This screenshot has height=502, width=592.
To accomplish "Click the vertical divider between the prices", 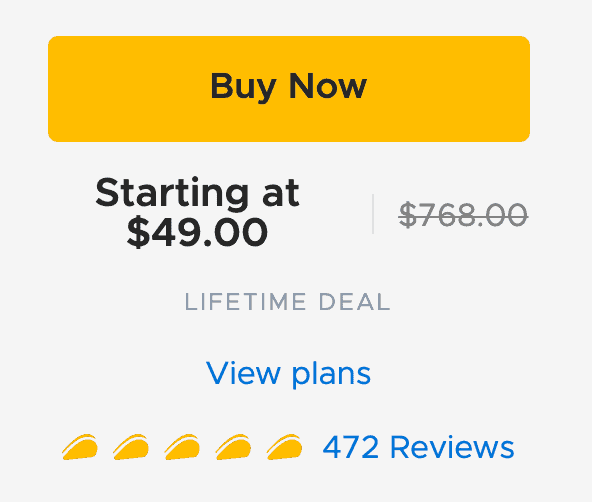I will coord(373,214).
